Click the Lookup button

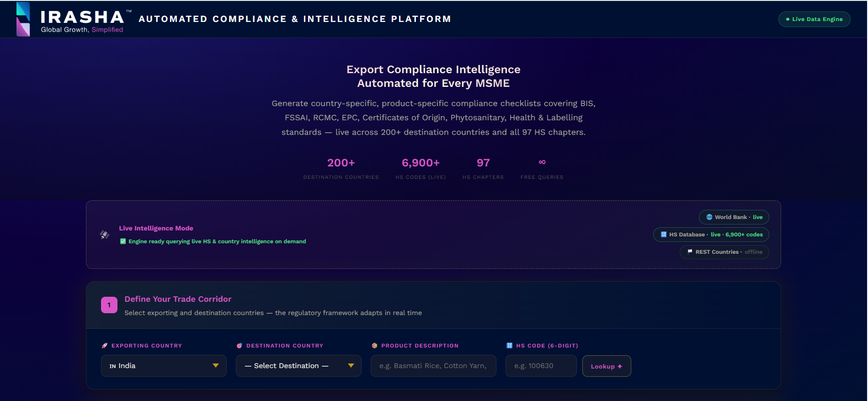click(x=607, y=366)
